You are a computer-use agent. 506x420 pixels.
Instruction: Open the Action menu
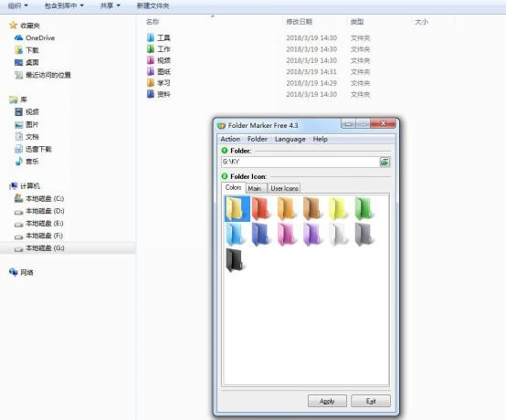point(230,139)
